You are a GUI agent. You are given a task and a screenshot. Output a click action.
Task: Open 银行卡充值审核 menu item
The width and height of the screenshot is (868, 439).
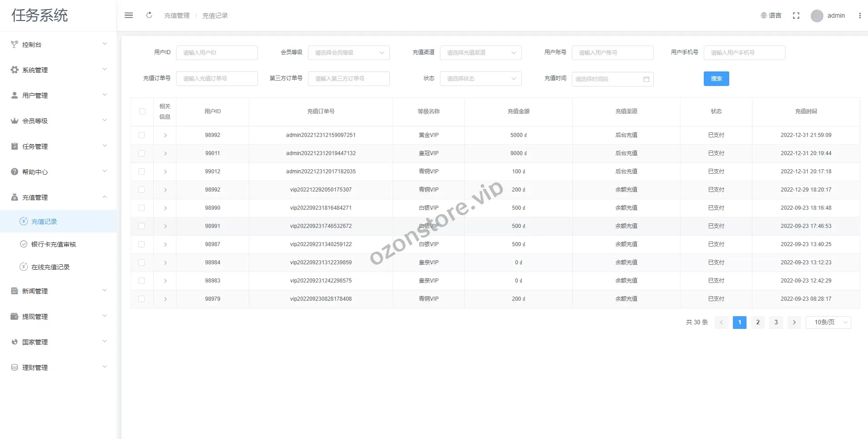pyautogui.click(x=53, y=244)
